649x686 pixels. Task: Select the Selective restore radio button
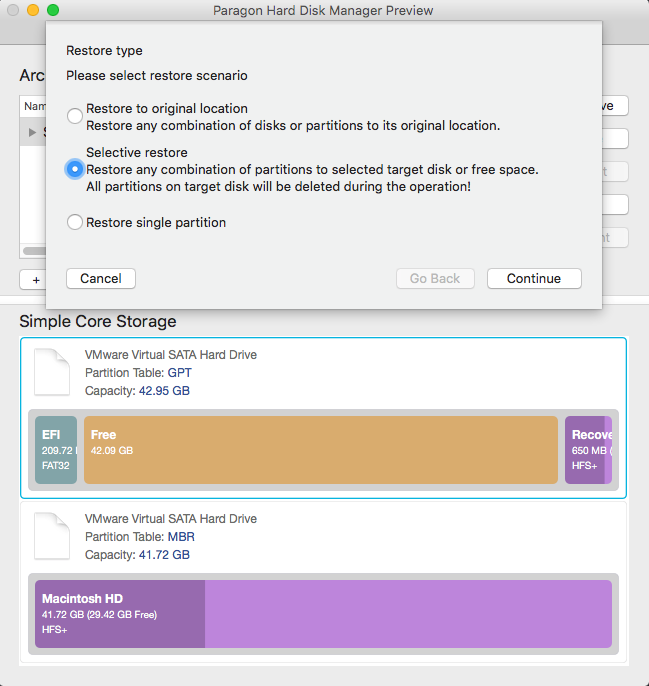74,169
